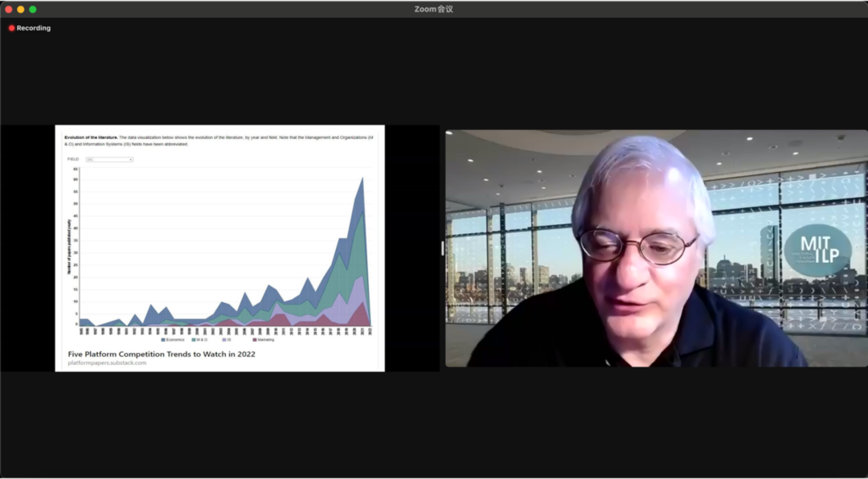Click the M & O legend swatch
Image resolution: width=868 pixels, height=479 pixels.
point(194,339)
